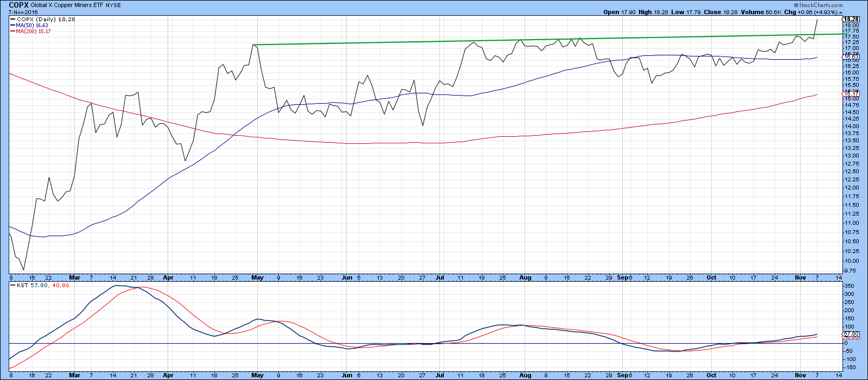This screenshot has height=380, width=868.
Task: Click the green up-arrow beside Chg
Action: point(840,12)
